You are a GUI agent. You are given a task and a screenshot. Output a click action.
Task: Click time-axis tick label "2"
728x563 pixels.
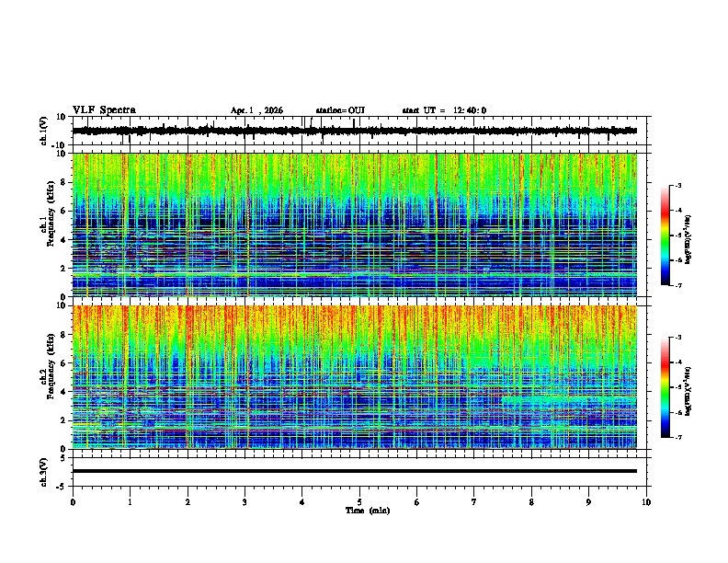click(188, 502)
